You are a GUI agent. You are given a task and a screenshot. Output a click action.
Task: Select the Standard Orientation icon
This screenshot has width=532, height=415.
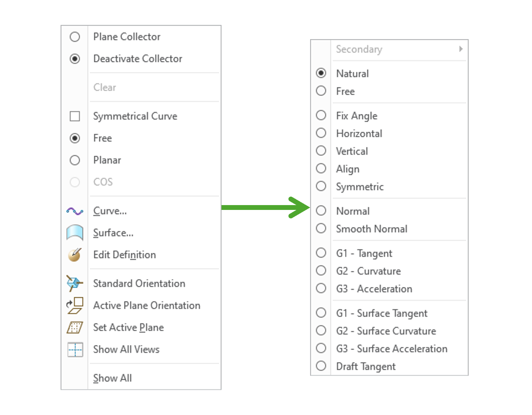(75, 283)
